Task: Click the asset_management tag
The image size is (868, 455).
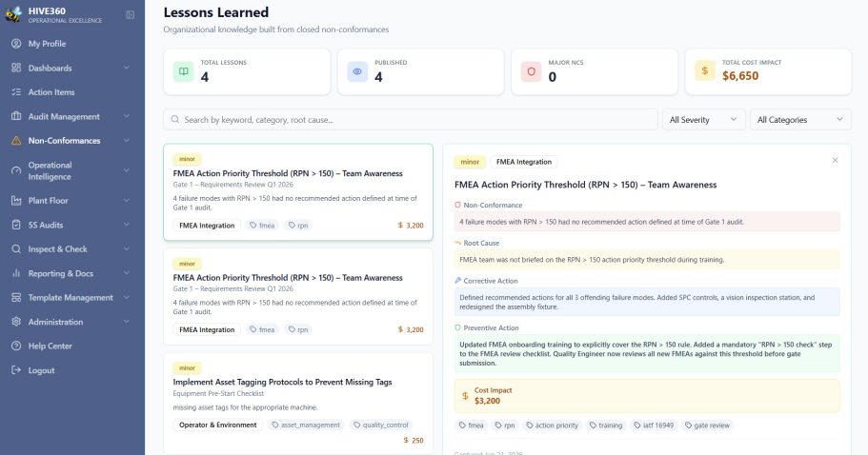Action: click(306, 425)
